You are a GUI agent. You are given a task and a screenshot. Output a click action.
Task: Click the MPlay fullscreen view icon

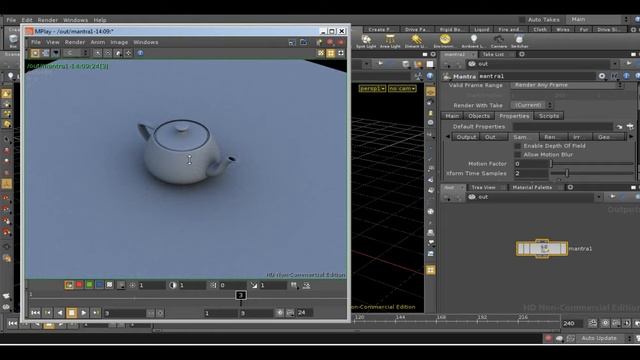(341, 53)
